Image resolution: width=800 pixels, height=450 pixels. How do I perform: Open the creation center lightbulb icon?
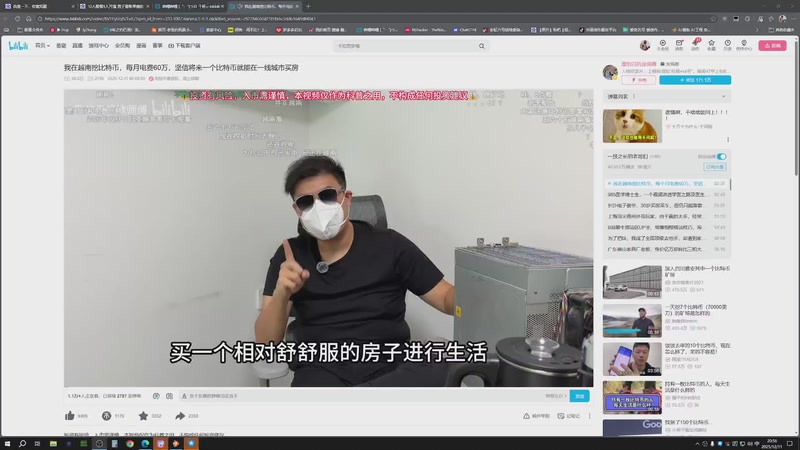tap(744, 45)
